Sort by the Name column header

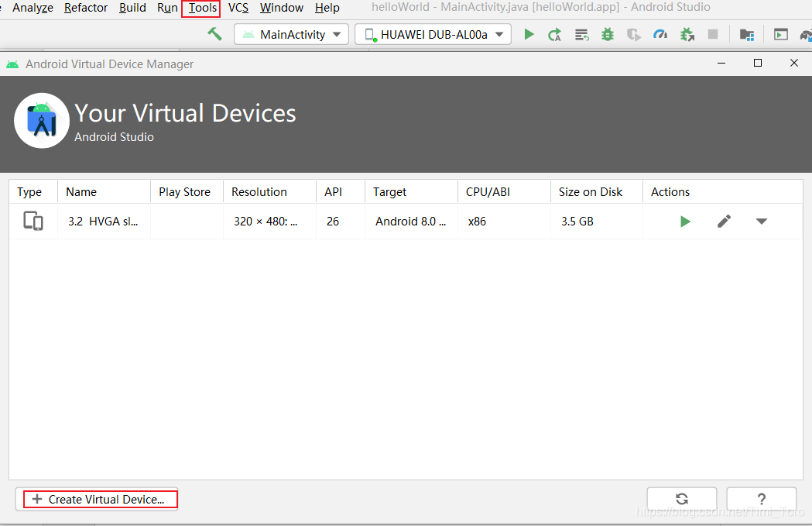(104, 192)
